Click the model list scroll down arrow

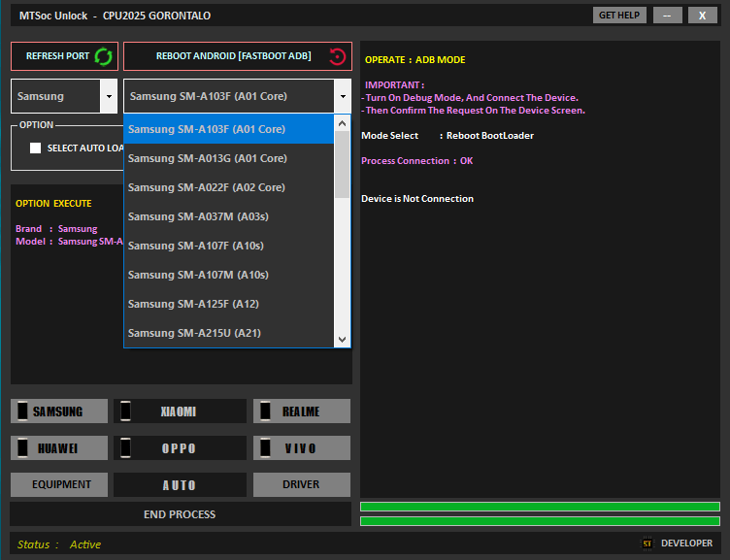click(342, 340)
